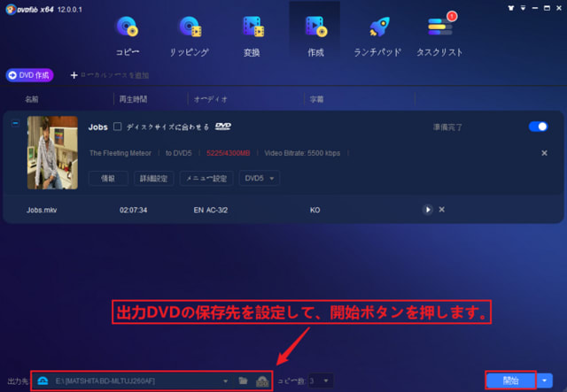Screen dimensions: 567x392
Task: Open the コピー (Copy) module
Action: pyautogui.click(x=128, y=35)
